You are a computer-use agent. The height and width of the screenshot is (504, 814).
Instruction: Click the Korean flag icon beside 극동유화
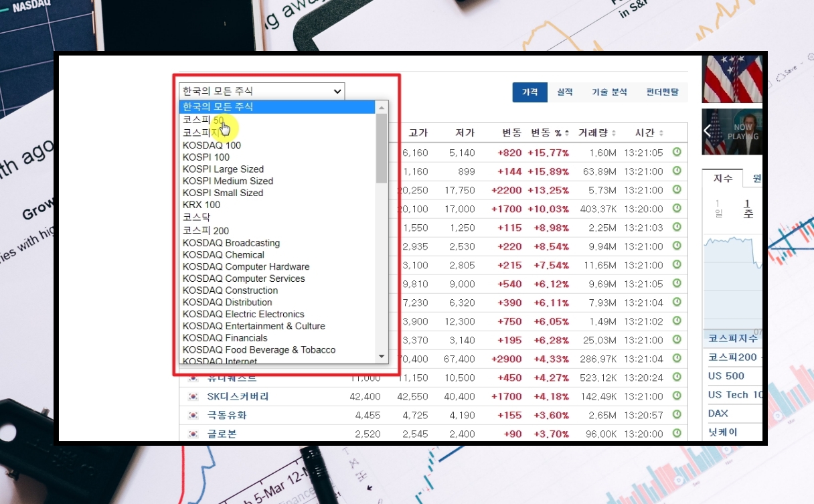pyautogui.click(x=193, y=415)
